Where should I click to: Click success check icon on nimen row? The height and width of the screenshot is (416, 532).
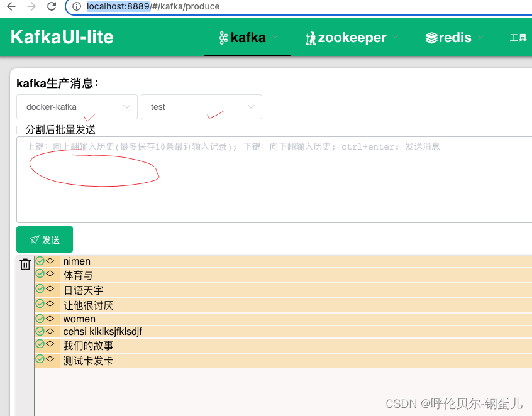coord(40,261)
